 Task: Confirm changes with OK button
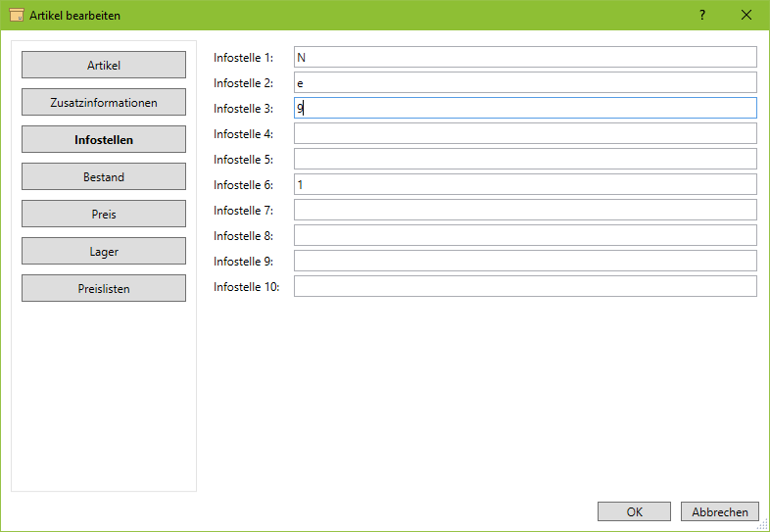[x=634, y=511]
